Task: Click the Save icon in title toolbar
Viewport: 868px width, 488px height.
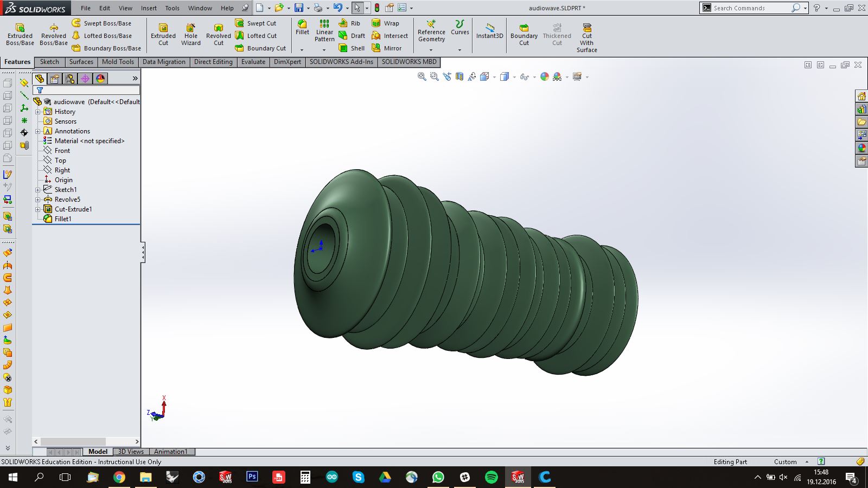Action: 299,8
